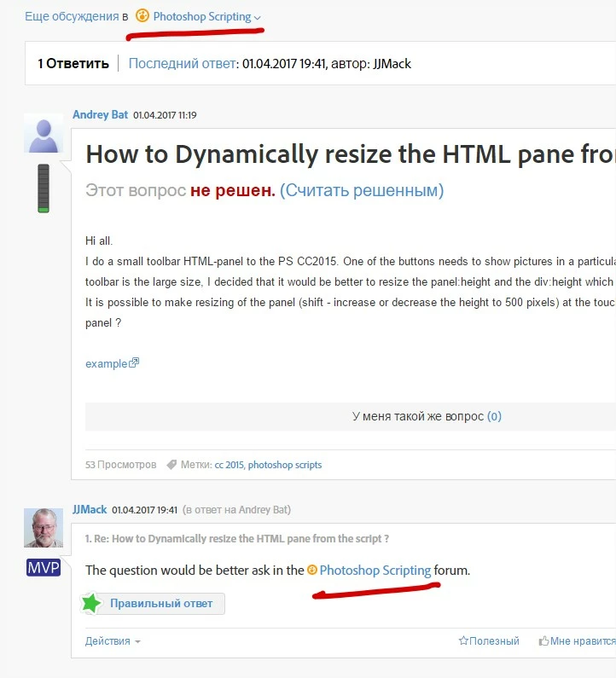This screenshot has width=616, height=678.
Task: Click reply timestamp '01.04.2017 19:41' beside JJMack
Action: click(x=144, y=510)
